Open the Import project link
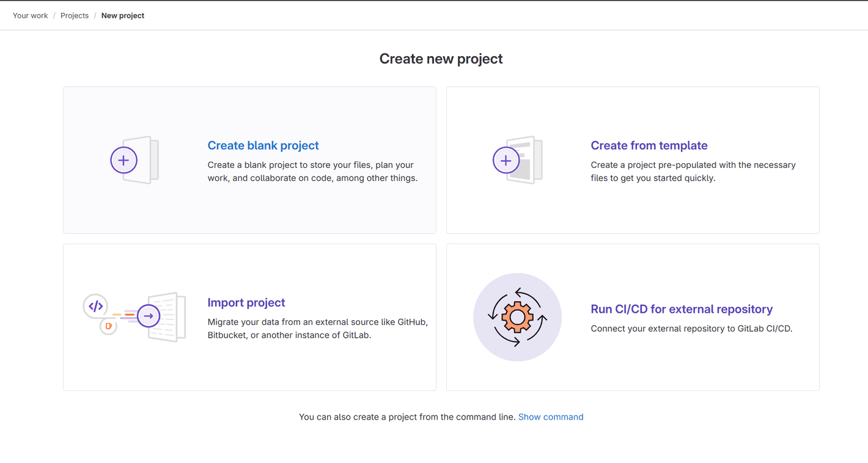868x463 pixels. [246, 302]
